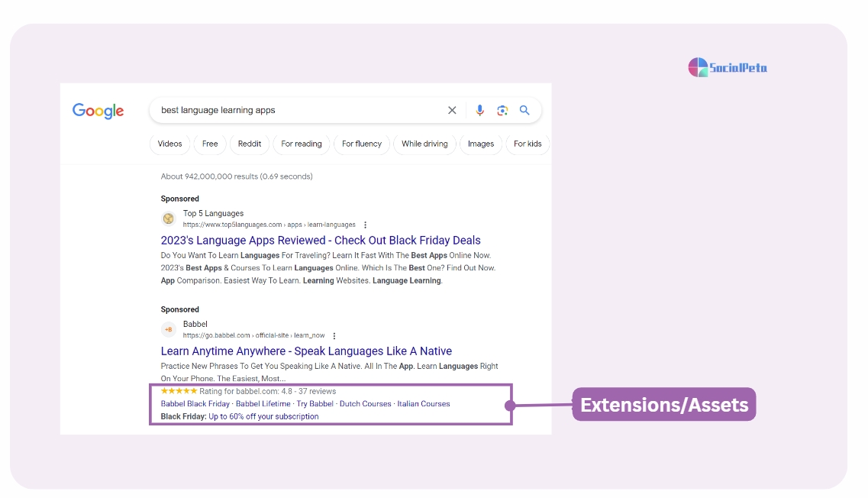Click the Babbel Black Friday sitelink
Screen dimensions: 868x498
click(195, 404)
